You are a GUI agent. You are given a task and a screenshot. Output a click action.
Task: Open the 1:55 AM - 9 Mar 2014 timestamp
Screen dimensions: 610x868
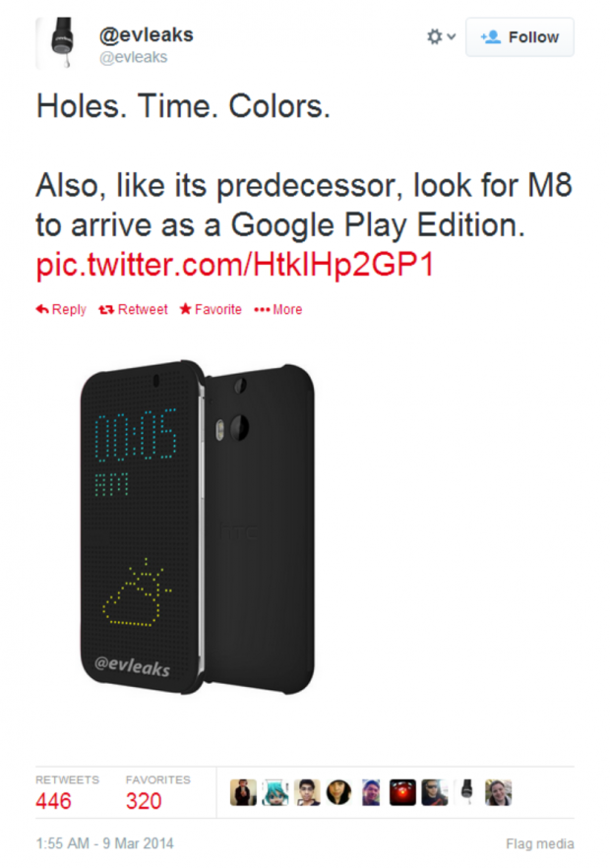pos(104,843)
